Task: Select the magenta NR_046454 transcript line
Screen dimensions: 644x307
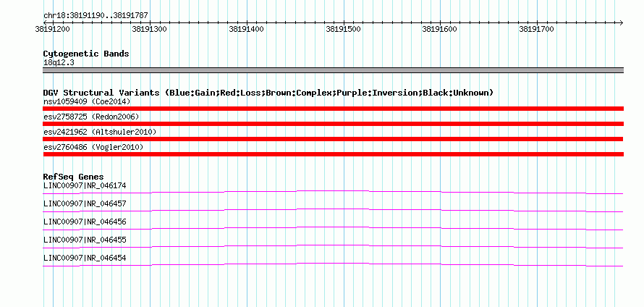Action: tap(333, 264)
